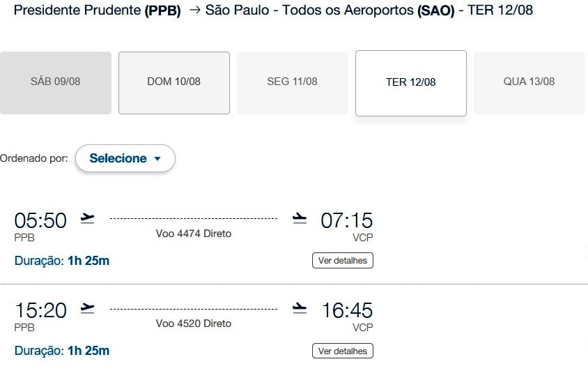Click the takeoff icon beside 05:50
The height and width of the screenshot is (380, 588).
coord(87,218)
